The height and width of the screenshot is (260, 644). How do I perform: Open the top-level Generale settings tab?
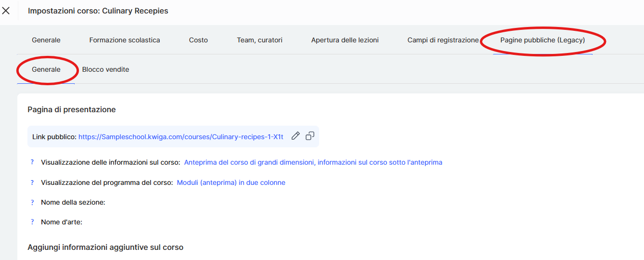[x=46, y=40]
